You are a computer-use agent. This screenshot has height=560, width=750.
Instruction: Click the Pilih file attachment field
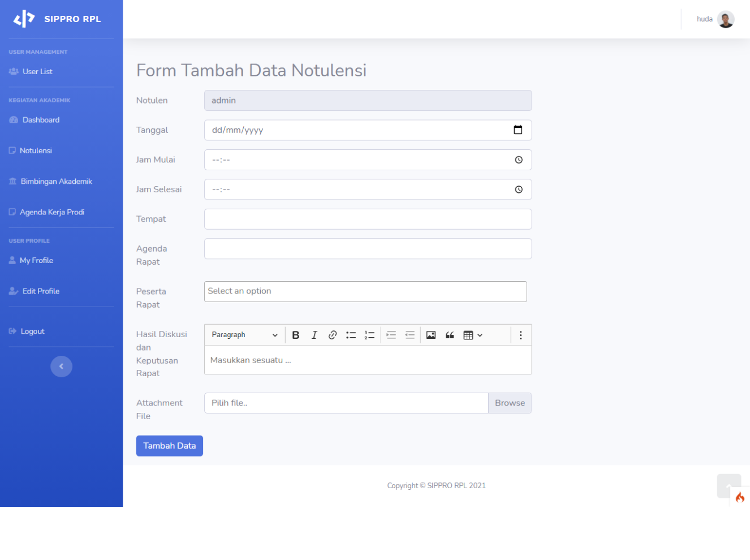click(x=346, y=403)
